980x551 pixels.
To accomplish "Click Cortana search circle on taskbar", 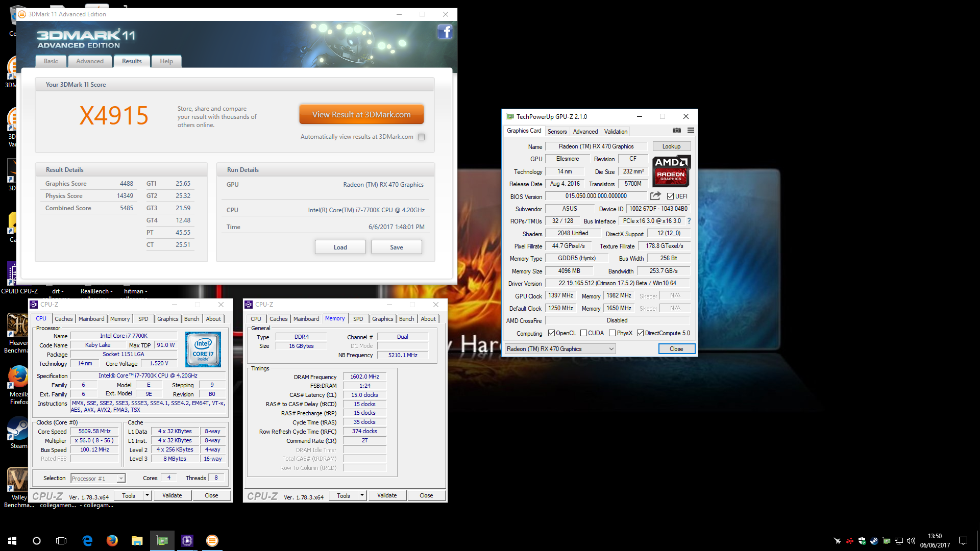I will tap(37, 541).
